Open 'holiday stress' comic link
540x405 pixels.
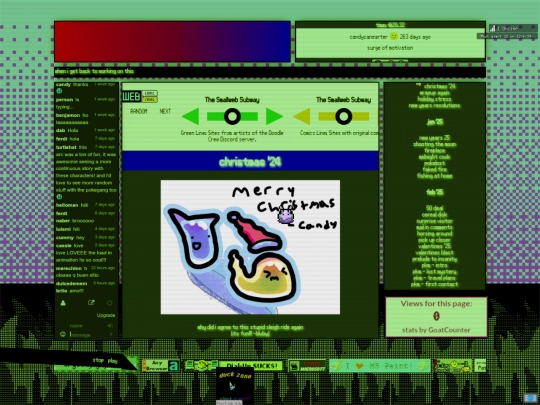(x=434, y=99)
